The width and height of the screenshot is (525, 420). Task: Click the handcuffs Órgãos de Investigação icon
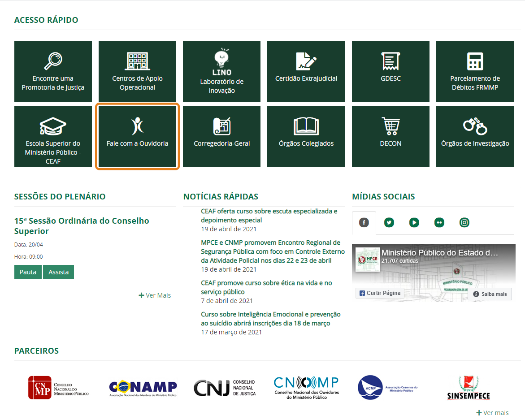point(475,126)
